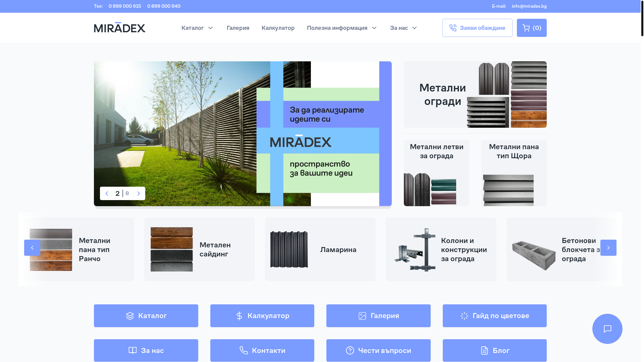Email info@miradex.bg link

pos(529,6)
